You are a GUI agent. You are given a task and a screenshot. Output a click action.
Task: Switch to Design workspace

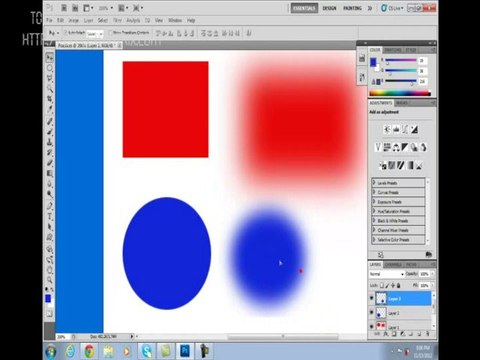pos(329,8)
